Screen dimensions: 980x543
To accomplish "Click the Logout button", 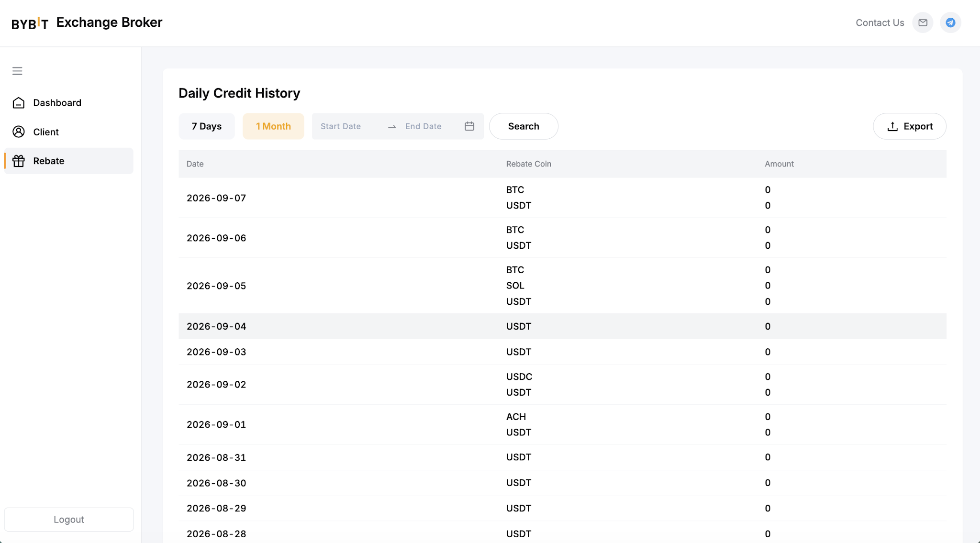I will (69, 520).
